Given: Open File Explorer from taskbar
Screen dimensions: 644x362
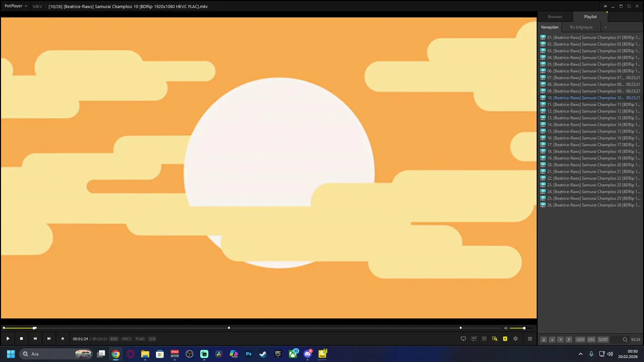Looking at the screenshot, I should [x=145, y=354].
